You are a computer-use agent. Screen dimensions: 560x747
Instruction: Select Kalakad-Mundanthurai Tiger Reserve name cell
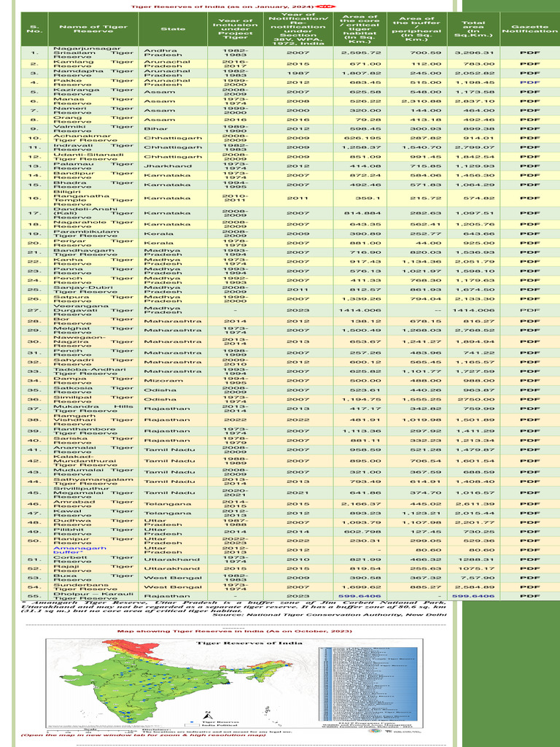coord(93,461)
